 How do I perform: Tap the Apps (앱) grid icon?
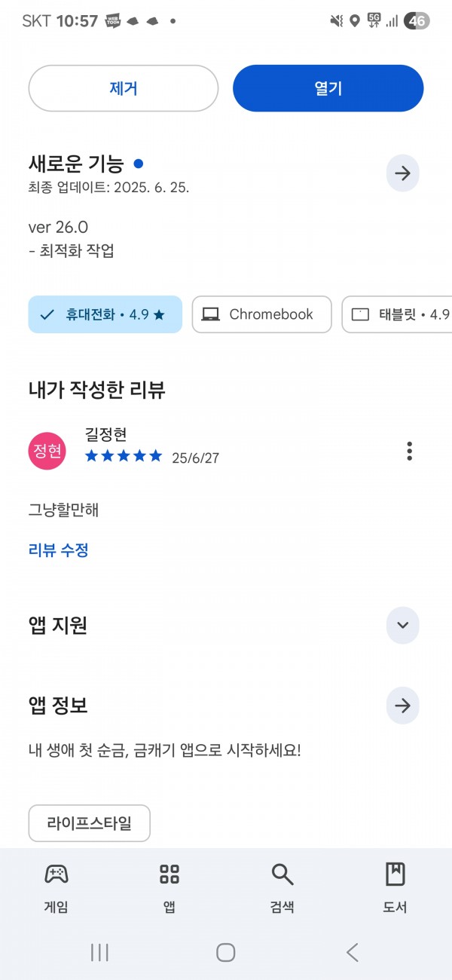tap(169, 874)
